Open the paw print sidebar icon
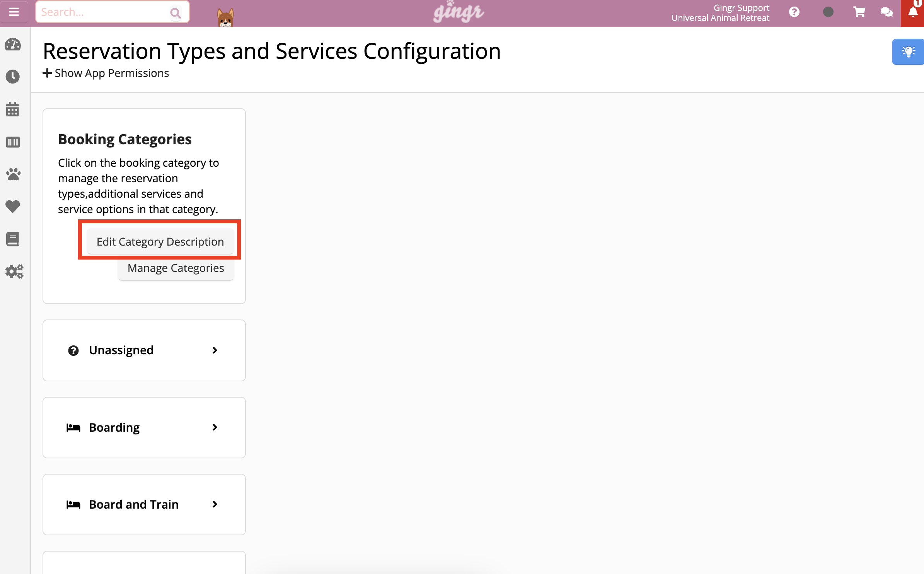Image resolution: width=924 pixels, height=574 pixels. 13,174
